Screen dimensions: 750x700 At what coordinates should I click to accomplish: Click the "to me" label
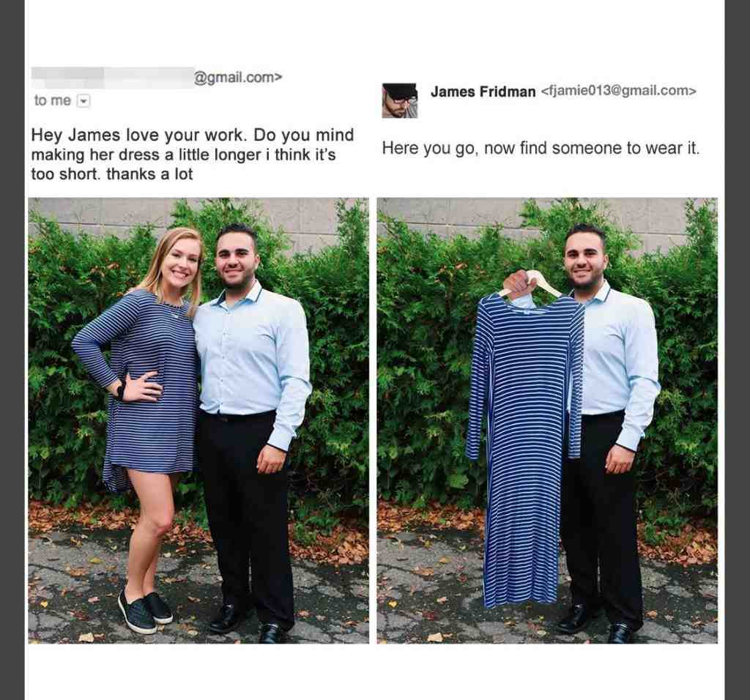[x=52, y=101]
